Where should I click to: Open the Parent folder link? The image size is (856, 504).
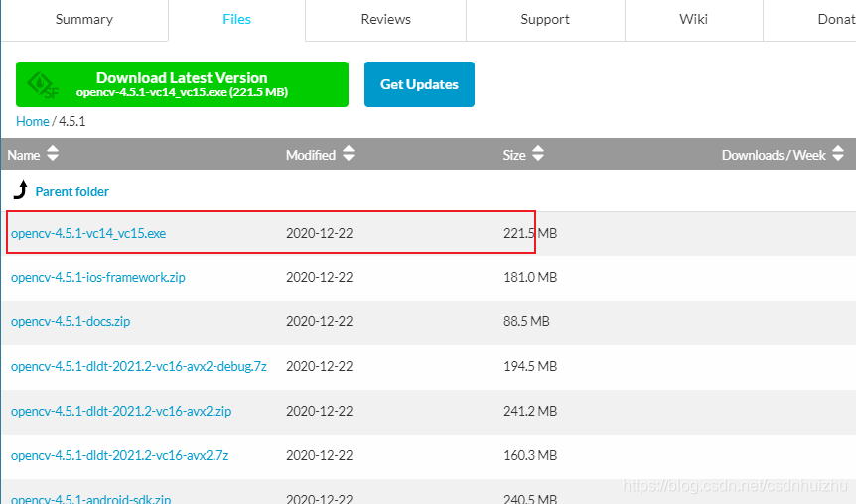[72, 192]
